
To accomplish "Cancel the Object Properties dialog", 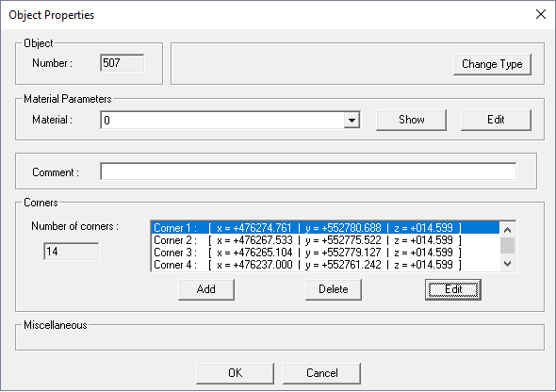I will click(x=321, y=373).
